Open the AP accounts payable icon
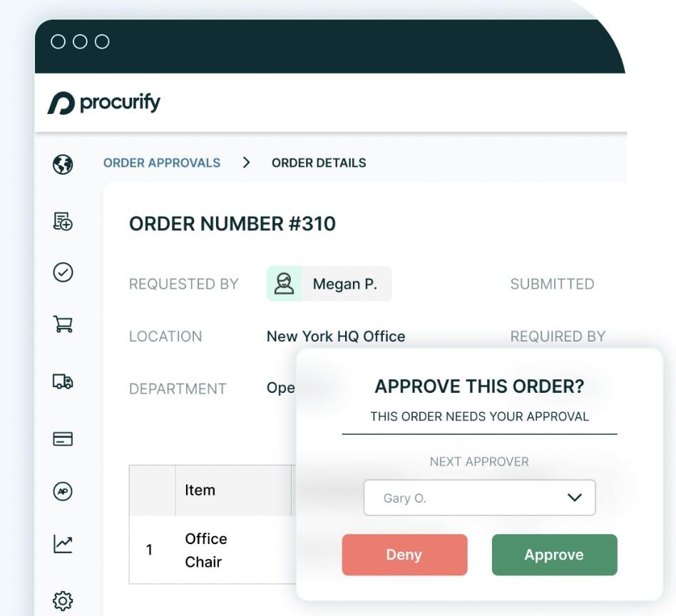 tap(63, 491)
